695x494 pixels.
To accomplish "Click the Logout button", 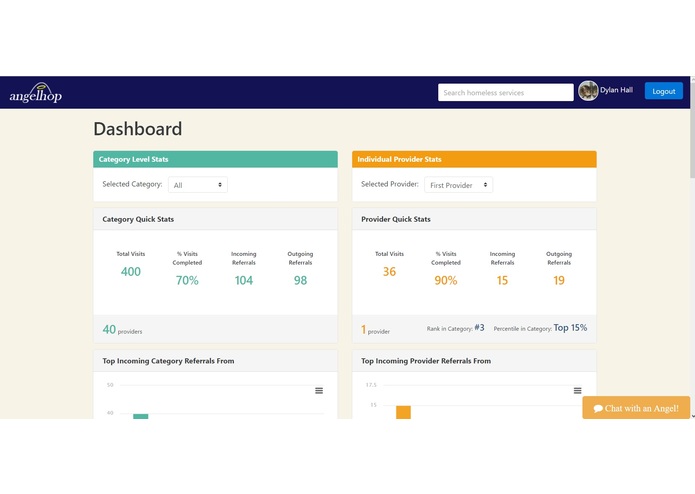I will point(664,91).
